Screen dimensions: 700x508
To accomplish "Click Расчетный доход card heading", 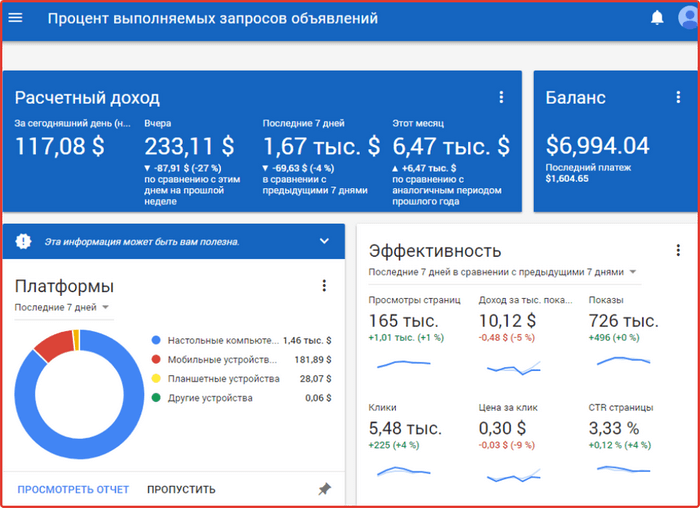I will pyautogui.click(x=87, y=98).
